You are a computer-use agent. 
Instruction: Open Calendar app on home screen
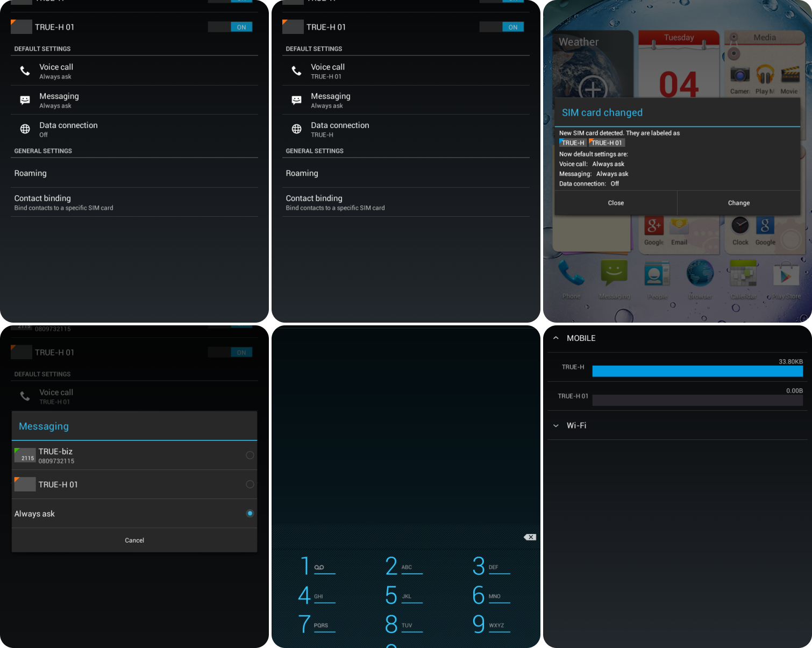(x=743, y=279)
